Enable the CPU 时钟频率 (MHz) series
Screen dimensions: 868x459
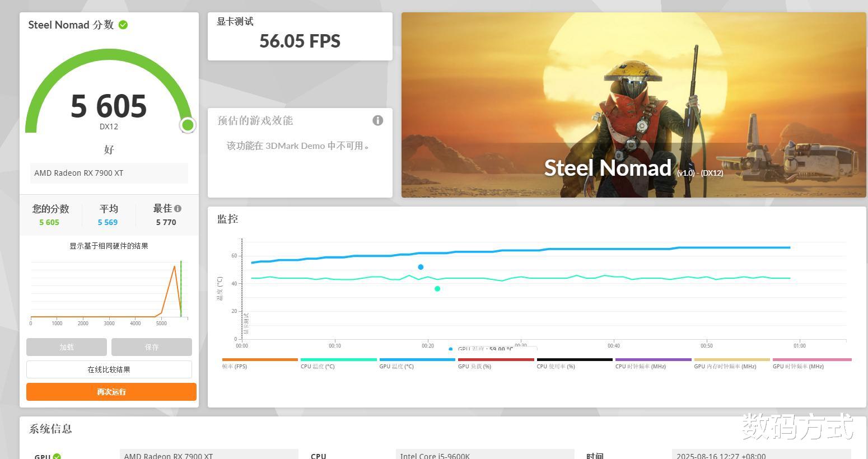(653, 363)
